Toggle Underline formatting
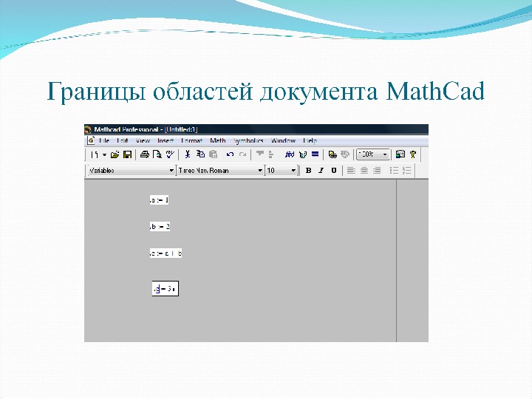This screenshot has width=532, height=399. 334,171
